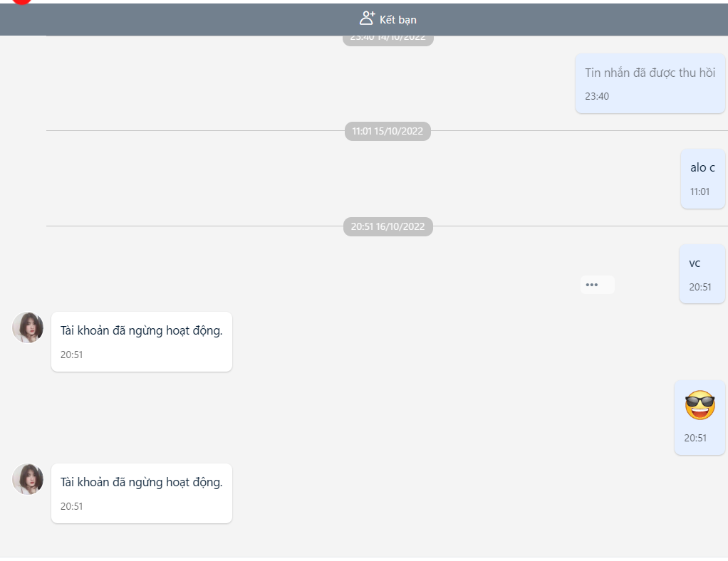Click the red circle at the top-left corner
728x561 pixels.
23,2
